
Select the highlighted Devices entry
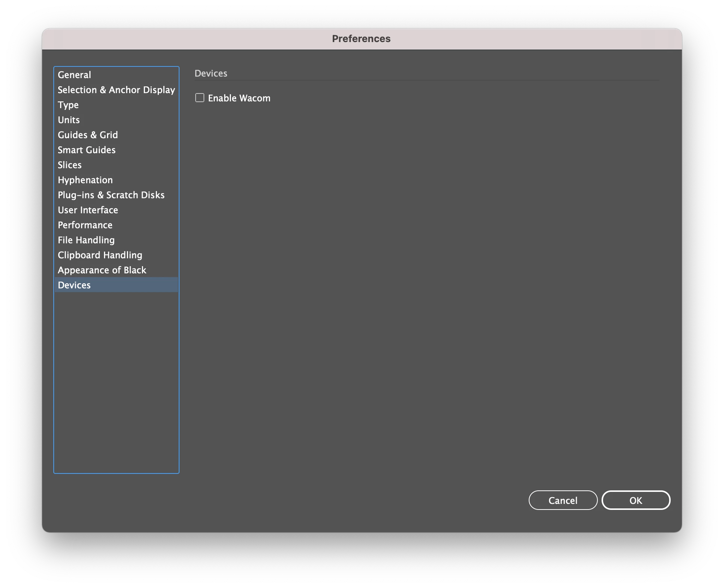tap(74, 285)
